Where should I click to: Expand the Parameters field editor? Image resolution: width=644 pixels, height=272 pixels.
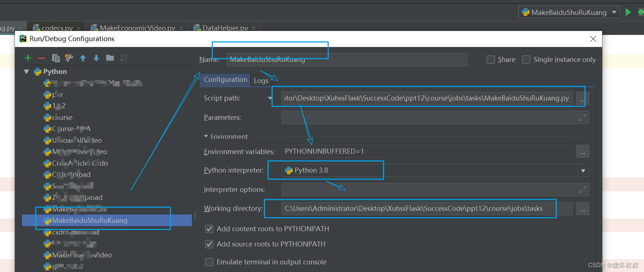[x=583, y=118]
